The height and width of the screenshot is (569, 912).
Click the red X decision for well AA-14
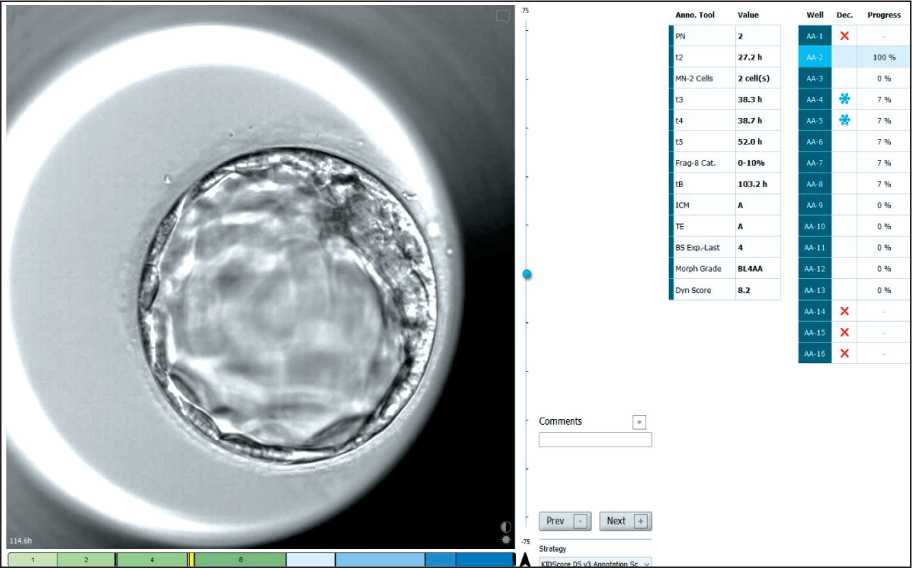pyautogui.click(x=845, y=311)
